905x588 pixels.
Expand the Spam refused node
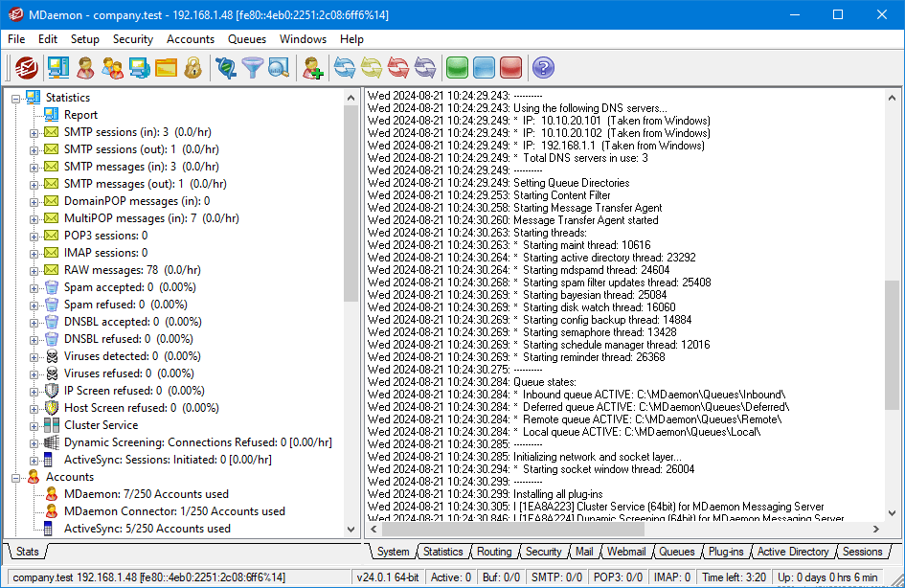34,305
